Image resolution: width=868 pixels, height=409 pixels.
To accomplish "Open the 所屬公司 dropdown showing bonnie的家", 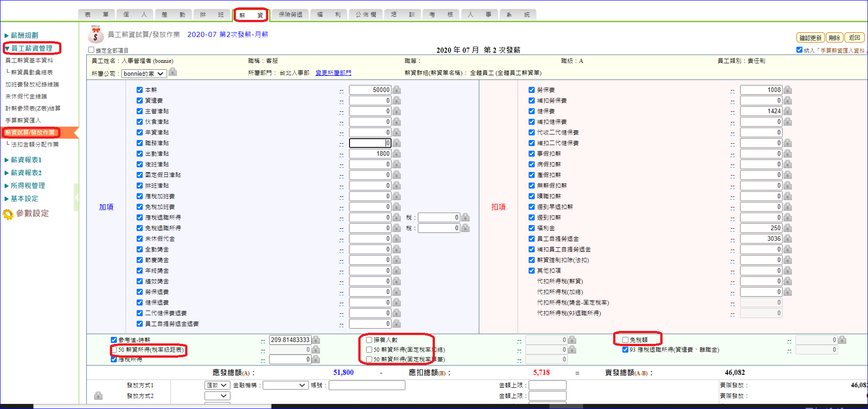I will (x=144, y=73).
